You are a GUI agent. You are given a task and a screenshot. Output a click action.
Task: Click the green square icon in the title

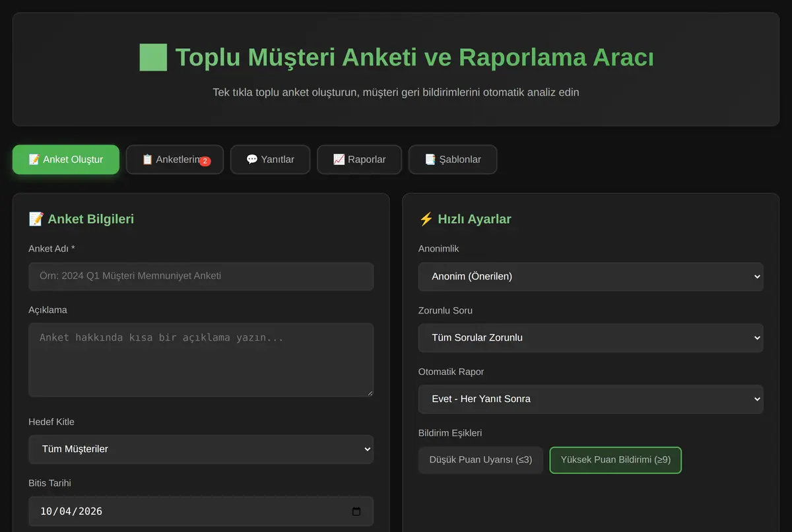153,57
